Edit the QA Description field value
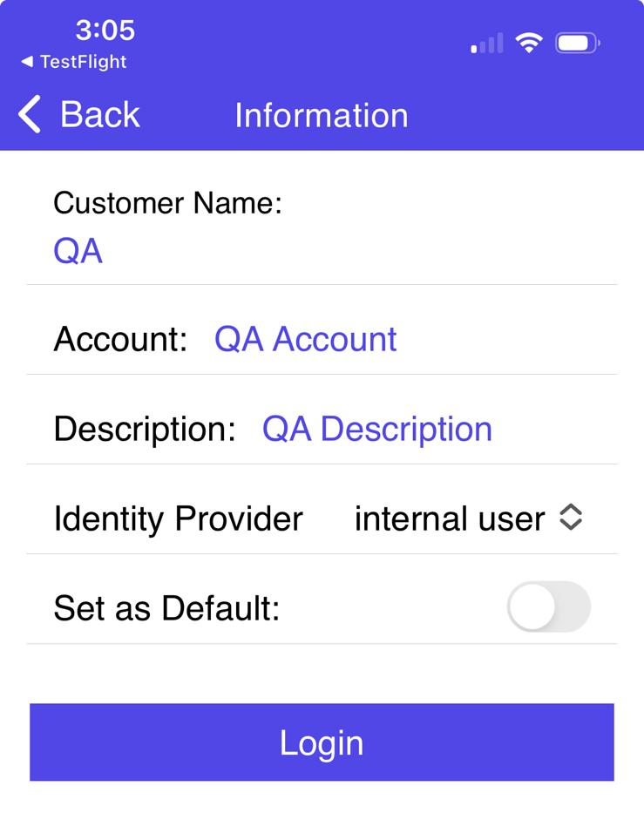 (376, 429)
